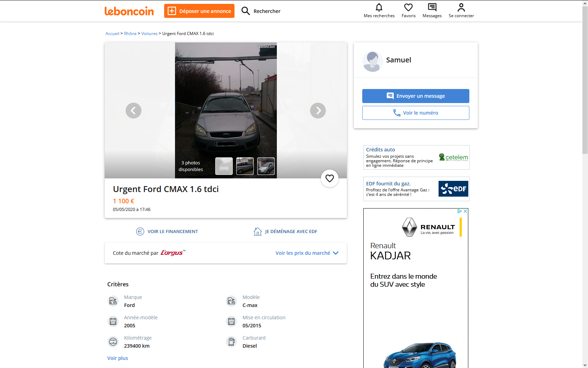
Task: Click the phone icon in number button
Action: (x=397, y=113)
